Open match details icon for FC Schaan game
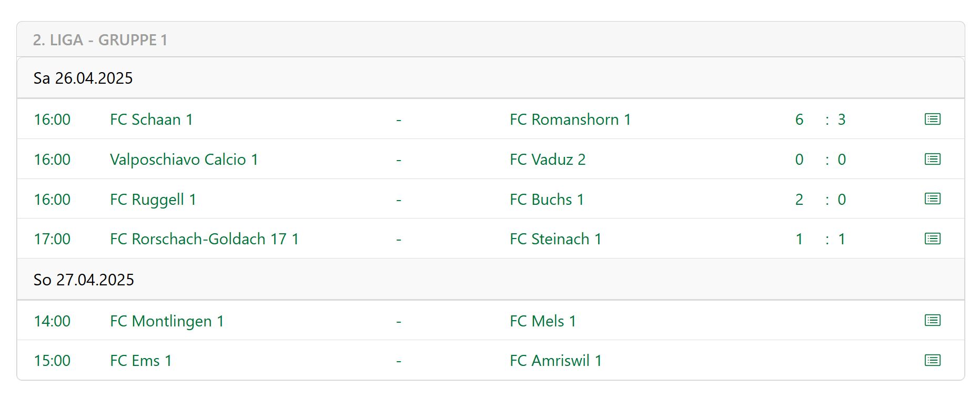 932,120
